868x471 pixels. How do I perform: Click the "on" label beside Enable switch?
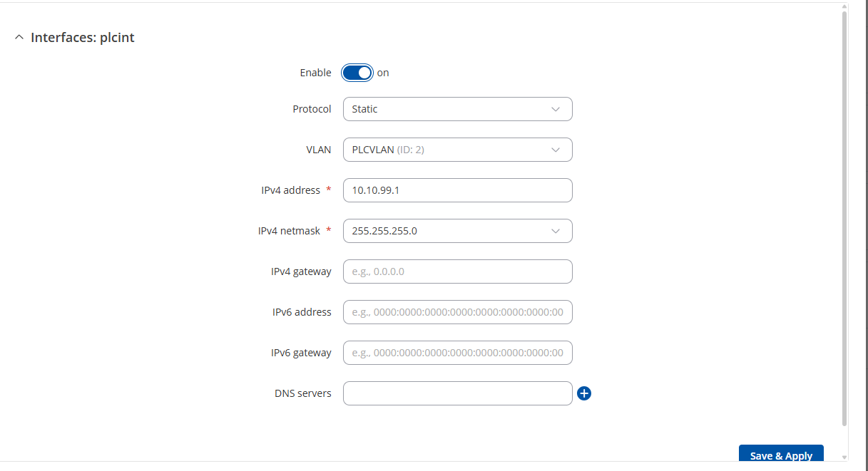coord(383,73)
